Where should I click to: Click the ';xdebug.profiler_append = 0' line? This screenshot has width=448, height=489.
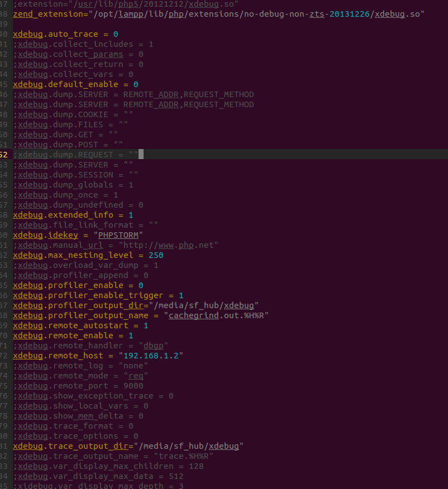[81, 275]
